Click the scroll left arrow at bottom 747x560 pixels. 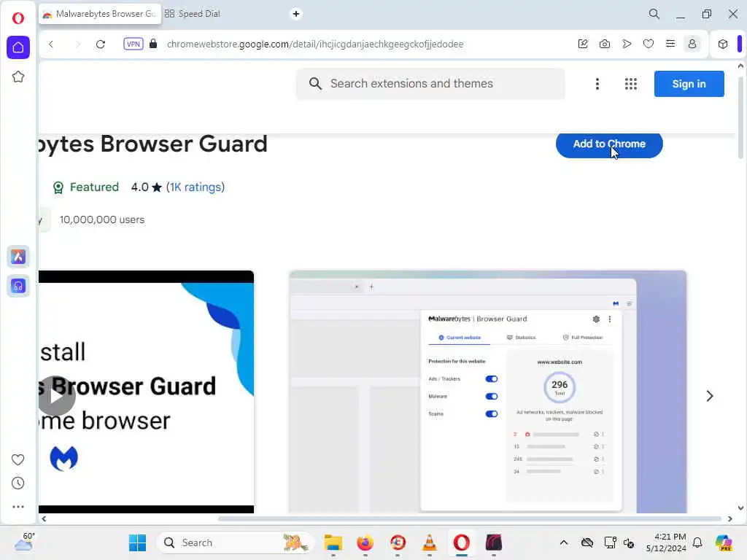pos(44,518)
